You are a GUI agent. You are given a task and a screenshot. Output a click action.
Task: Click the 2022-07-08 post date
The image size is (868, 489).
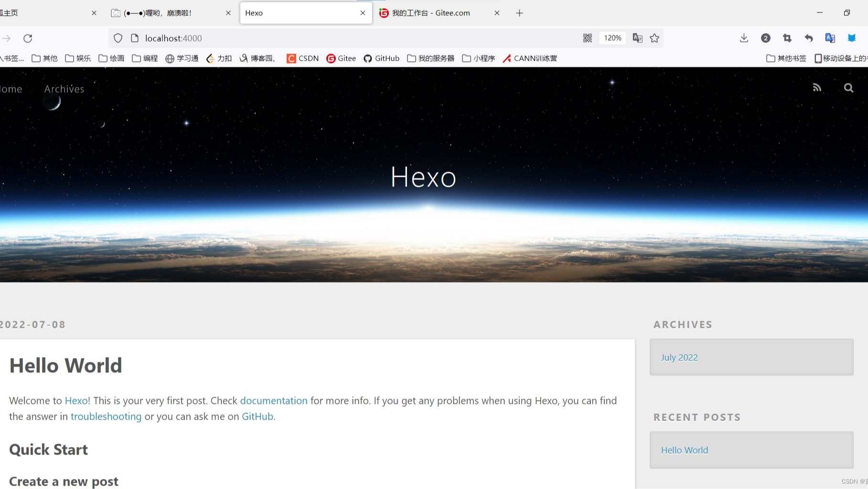pyautogui.click(x=32, y=325)
